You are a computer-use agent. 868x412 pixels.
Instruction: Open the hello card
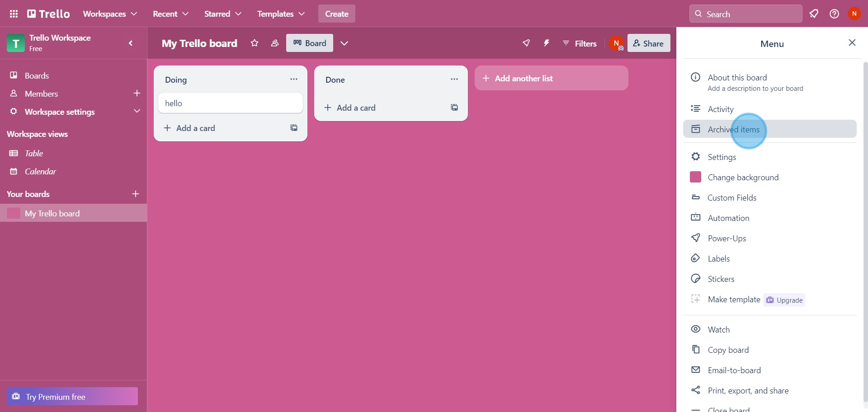click(x=231, y=103)
